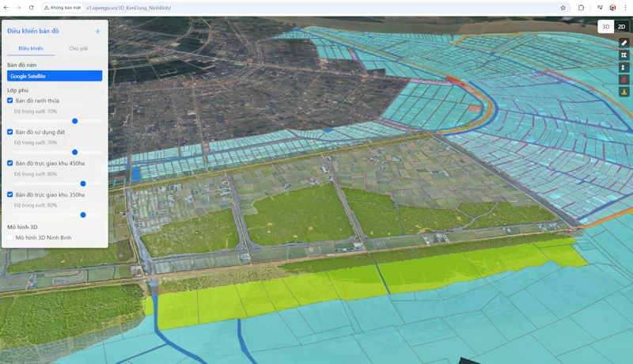Select the area measure polygon tool
The height and width of the screenshot is (364, 633).
(x=624, y=55)
